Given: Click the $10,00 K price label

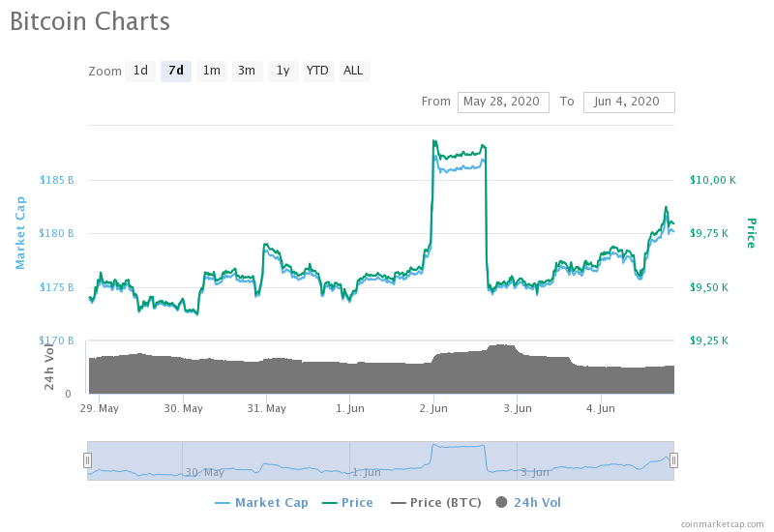Looking at the screenshot, I should coord(713,180).
